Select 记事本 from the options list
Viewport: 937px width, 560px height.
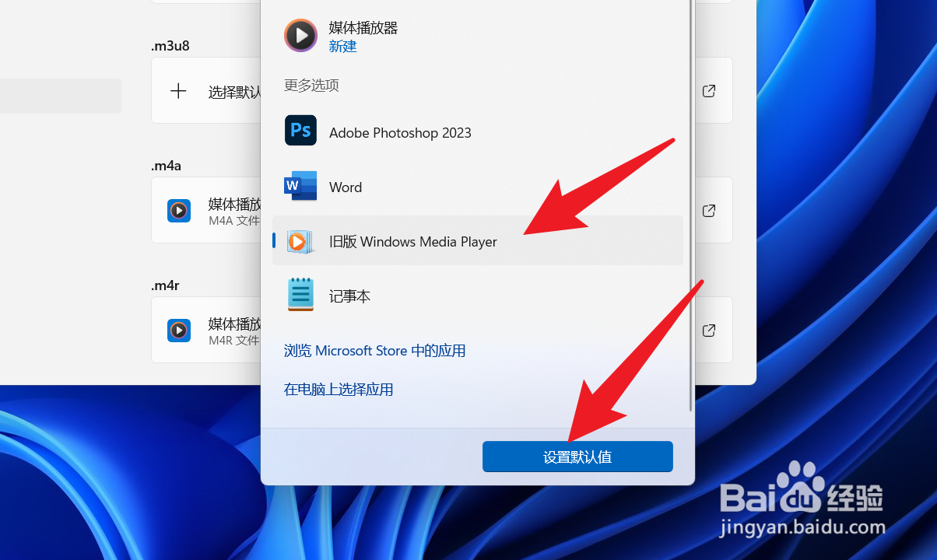point(478,296)
